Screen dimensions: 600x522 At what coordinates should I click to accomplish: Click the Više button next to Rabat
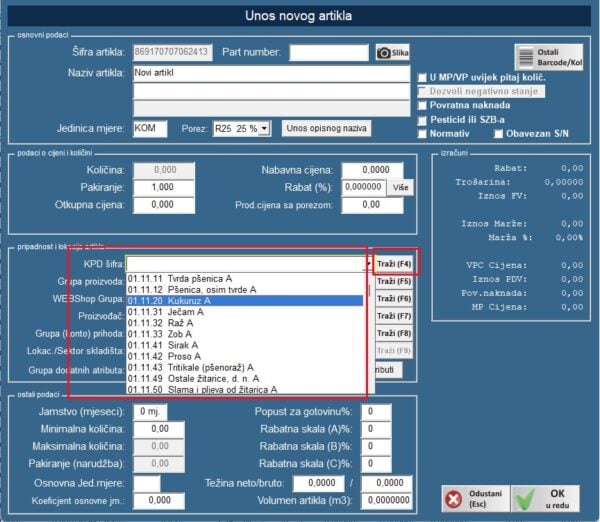[x=399, y=187]
